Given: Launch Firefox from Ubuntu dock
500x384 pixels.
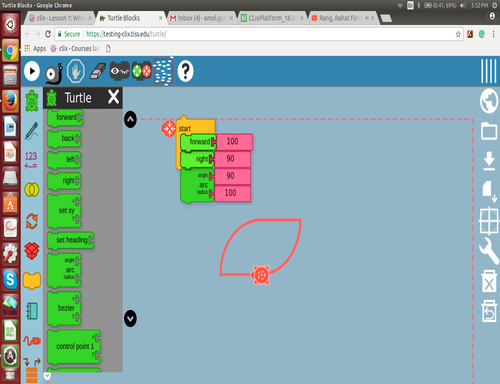Looking at the screenshot, I should coord(10,101).
